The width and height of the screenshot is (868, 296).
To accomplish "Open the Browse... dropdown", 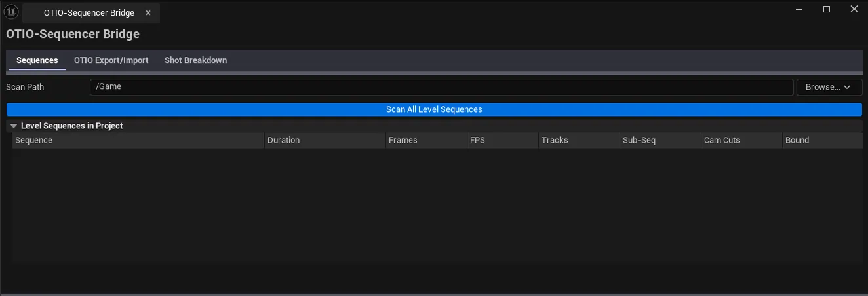I will (x=829, y=87).
